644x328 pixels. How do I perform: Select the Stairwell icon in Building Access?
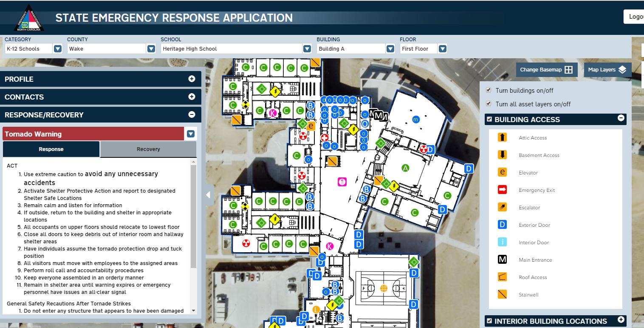502,294
